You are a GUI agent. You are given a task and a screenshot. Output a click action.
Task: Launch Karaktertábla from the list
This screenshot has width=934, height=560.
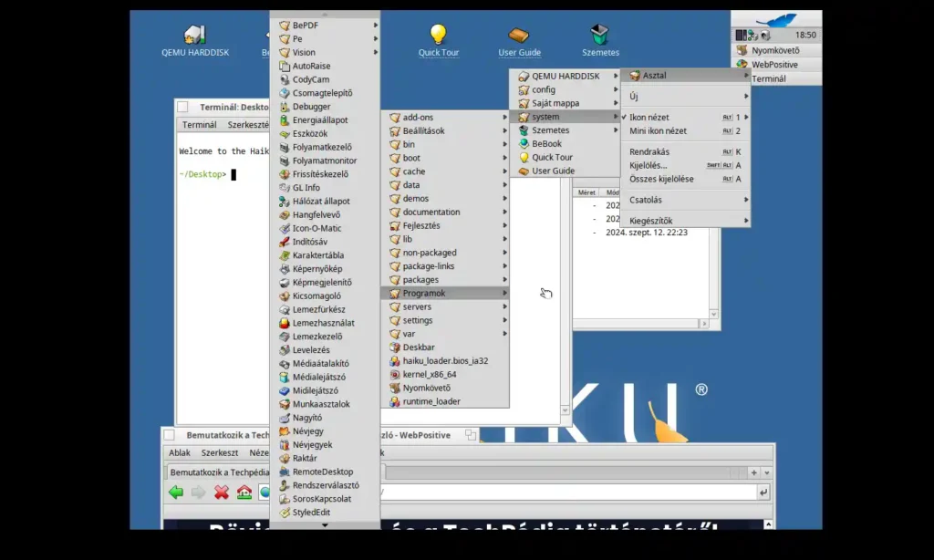325,255
